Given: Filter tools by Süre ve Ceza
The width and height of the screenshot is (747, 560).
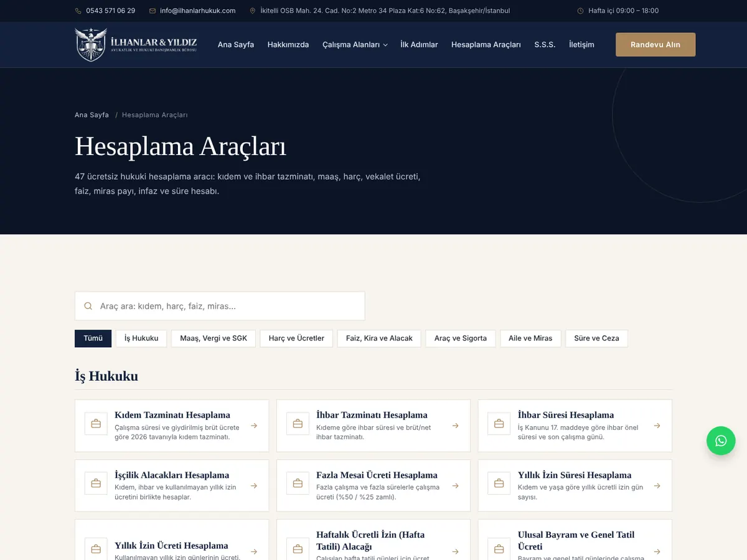Looking at the screenshot, I should [x=596, y=338].
